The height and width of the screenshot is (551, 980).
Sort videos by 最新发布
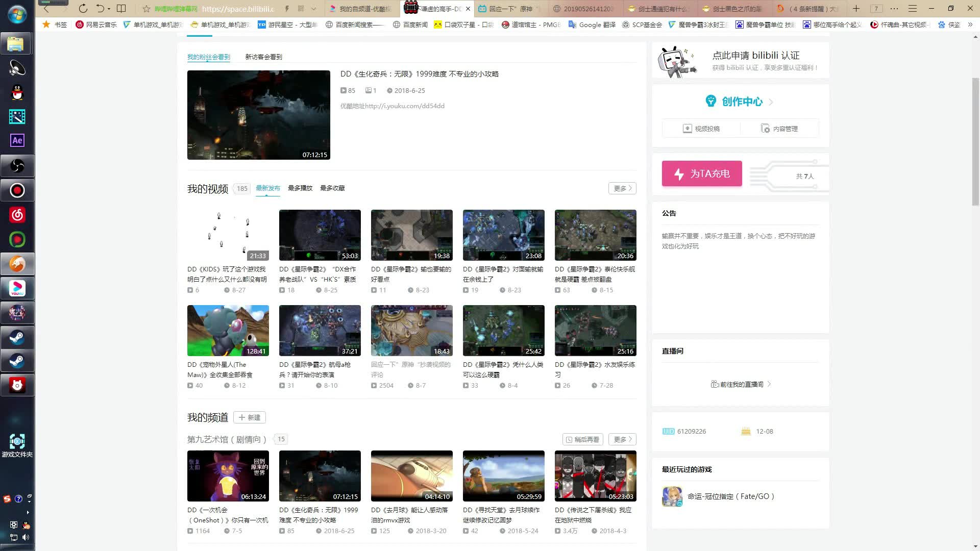[x=268, y=188]
